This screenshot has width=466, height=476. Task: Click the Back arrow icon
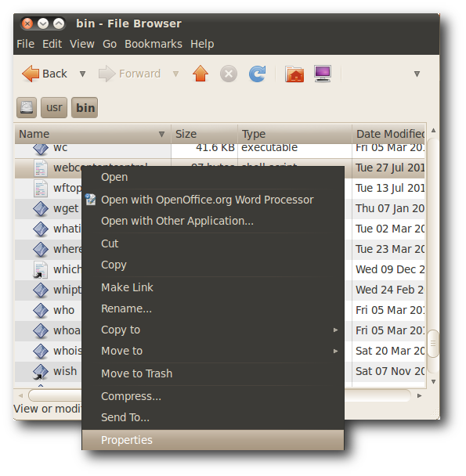[x=31, y=74]
